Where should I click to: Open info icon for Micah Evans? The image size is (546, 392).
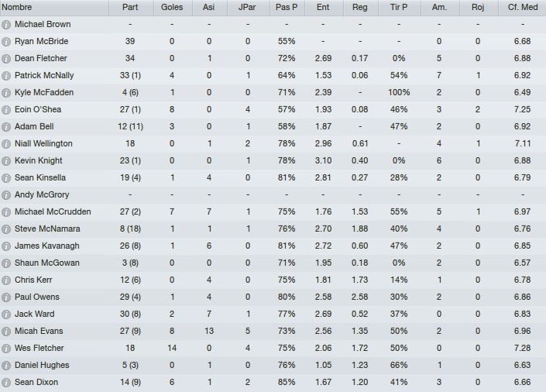coord(6,332)
